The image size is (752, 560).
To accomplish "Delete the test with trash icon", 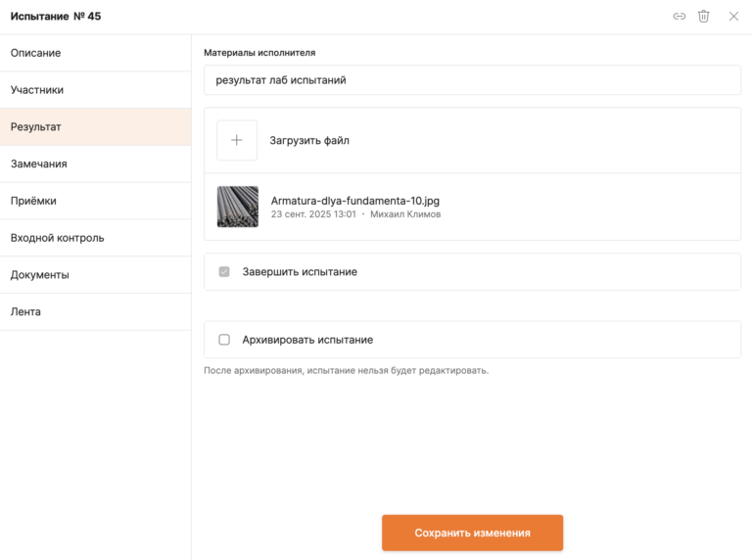I will 703,17.
